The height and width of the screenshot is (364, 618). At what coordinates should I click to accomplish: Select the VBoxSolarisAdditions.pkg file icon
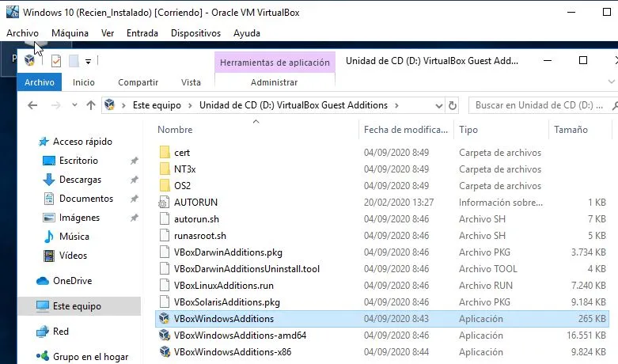coord(165,301)
